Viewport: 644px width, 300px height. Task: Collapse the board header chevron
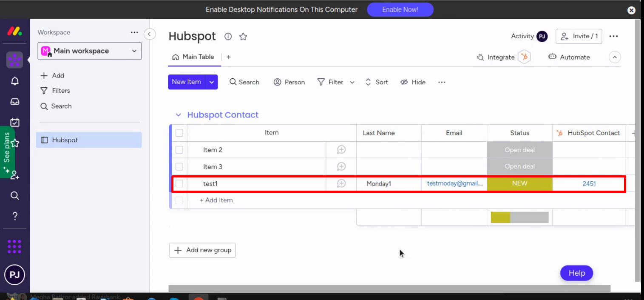click(615, 57)
